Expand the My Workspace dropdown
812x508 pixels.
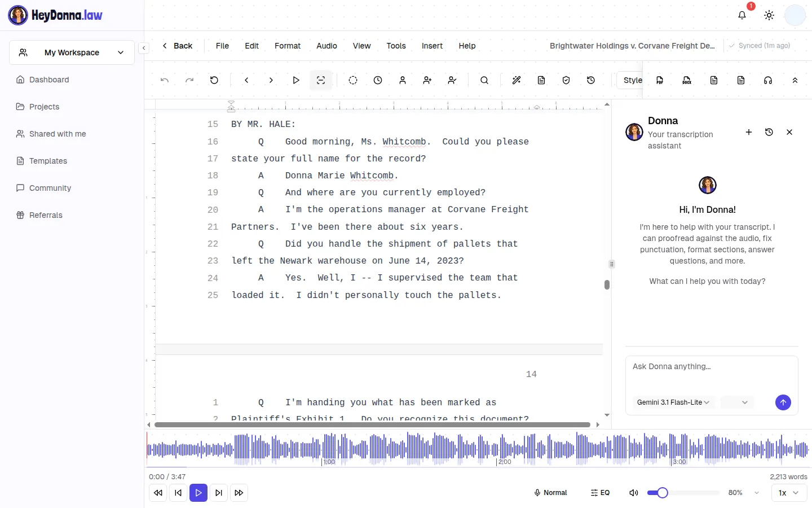coord(72,52)
